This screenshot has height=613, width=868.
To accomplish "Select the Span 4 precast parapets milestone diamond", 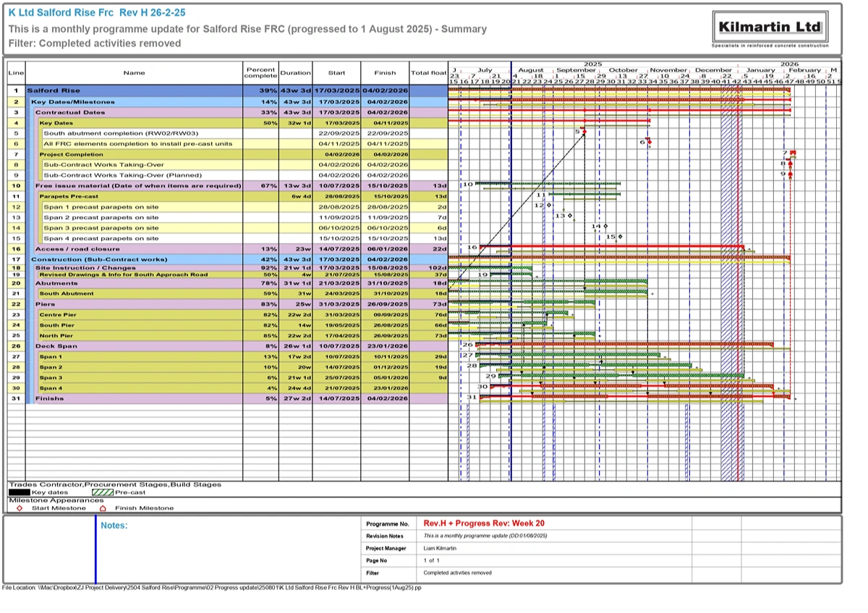I will coord(620,237).
